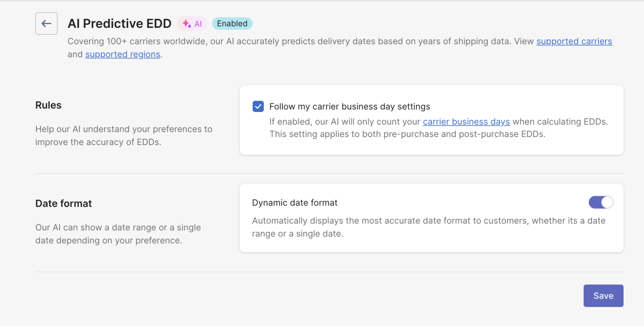This screenshot has height=326, width=644.
Task: Open the supported regions link
Action: 123,54
